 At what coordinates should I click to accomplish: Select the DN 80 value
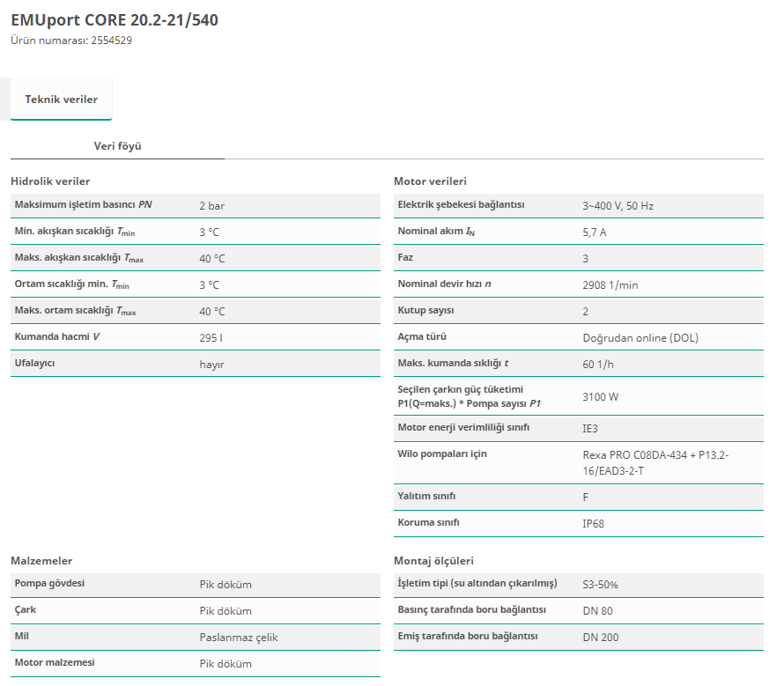pyautogui.click(x=597, y=611)
